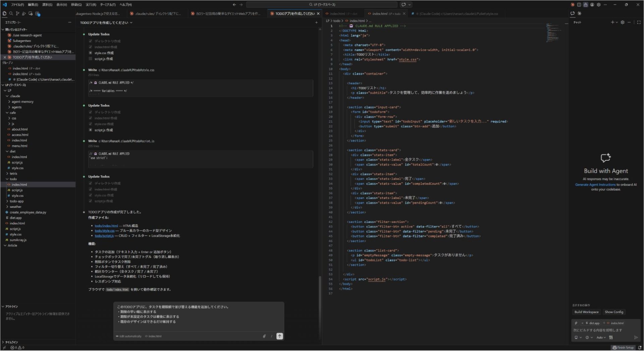Image resolution: width=644 pixels, height=351 pixels.
Task: Uncheck the ディレクトリ作成 completed todo
Action: pyautogui.click(x=90, y=41)
